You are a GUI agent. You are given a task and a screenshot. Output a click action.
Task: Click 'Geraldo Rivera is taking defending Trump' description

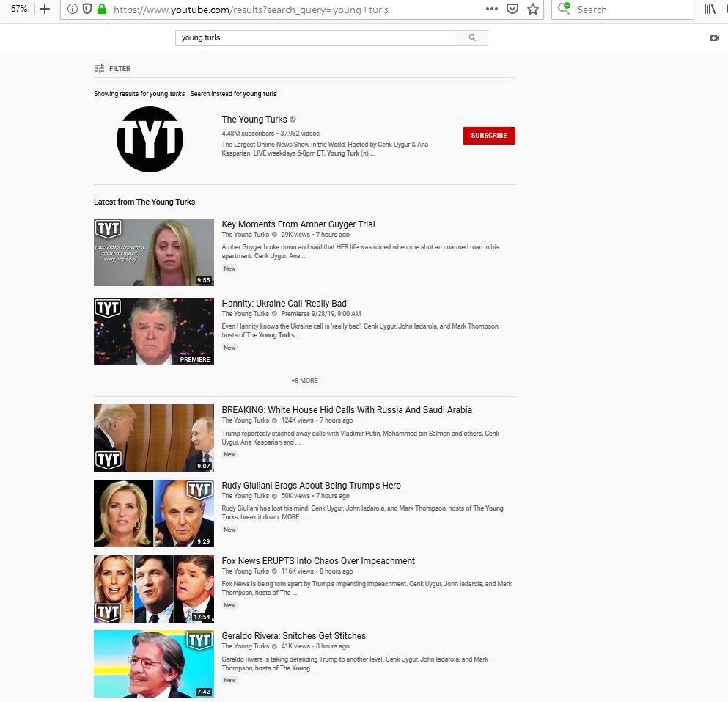[355, 663]
